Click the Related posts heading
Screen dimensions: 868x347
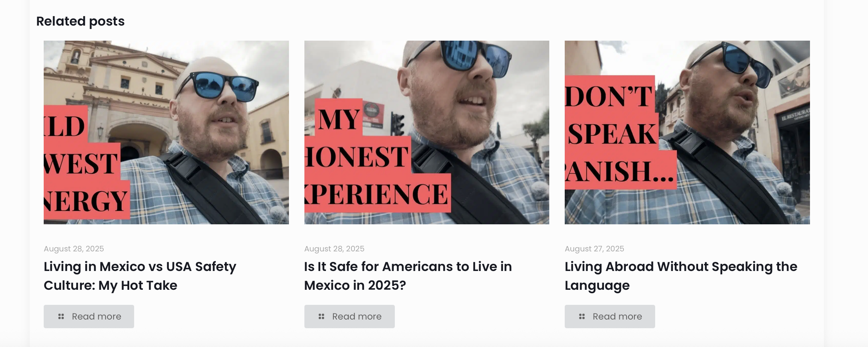80,21
